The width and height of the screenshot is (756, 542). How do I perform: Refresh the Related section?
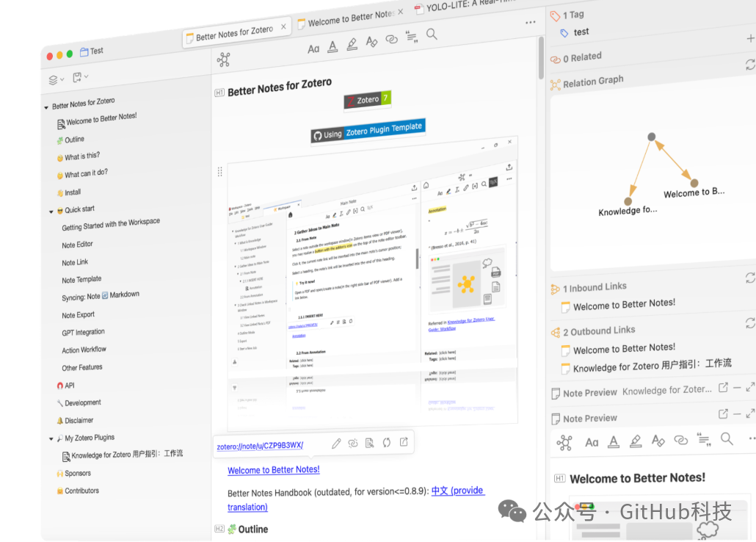point(750,65)
